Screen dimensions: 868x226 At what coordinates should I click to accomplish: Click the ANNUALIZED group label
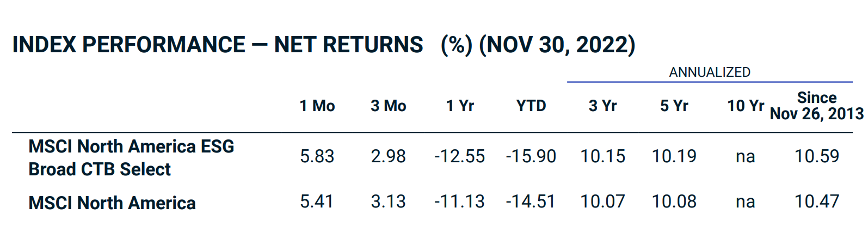point(710,72)
